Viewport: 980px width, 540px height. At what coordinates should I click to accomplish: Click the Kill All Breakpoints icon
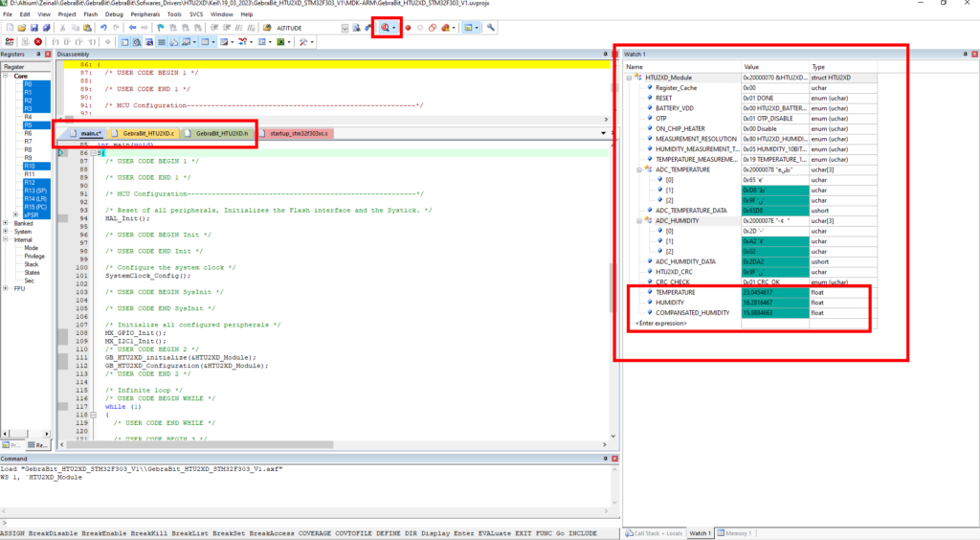tap(446, 28)
